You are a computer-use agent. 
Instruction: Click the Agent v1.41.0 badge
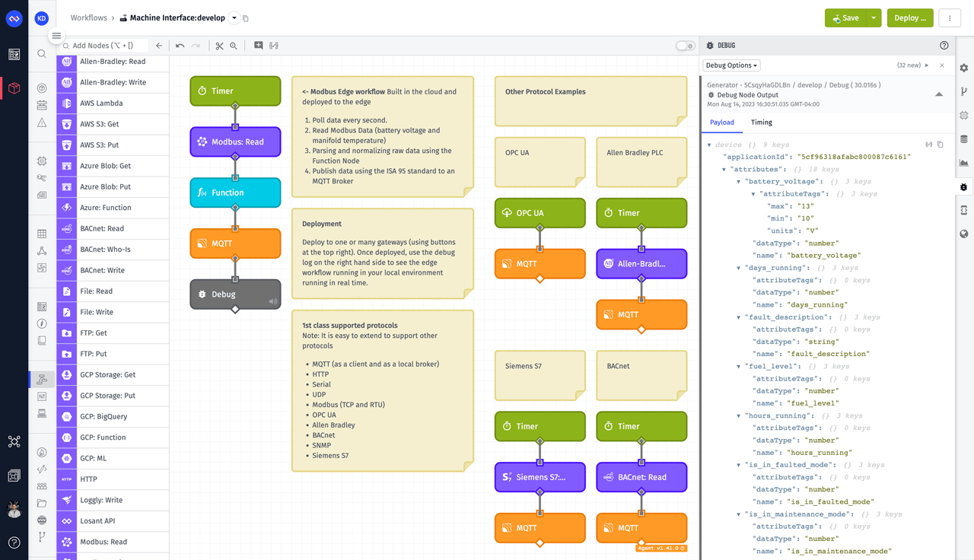661,548
